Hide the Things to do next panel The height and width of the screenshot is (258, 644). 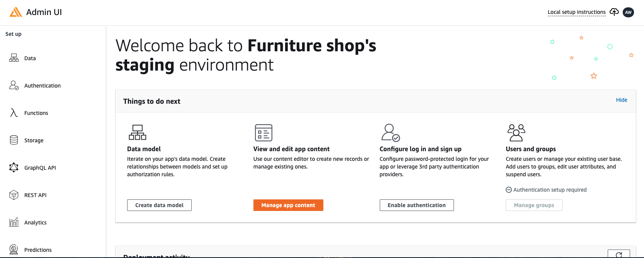622,100
